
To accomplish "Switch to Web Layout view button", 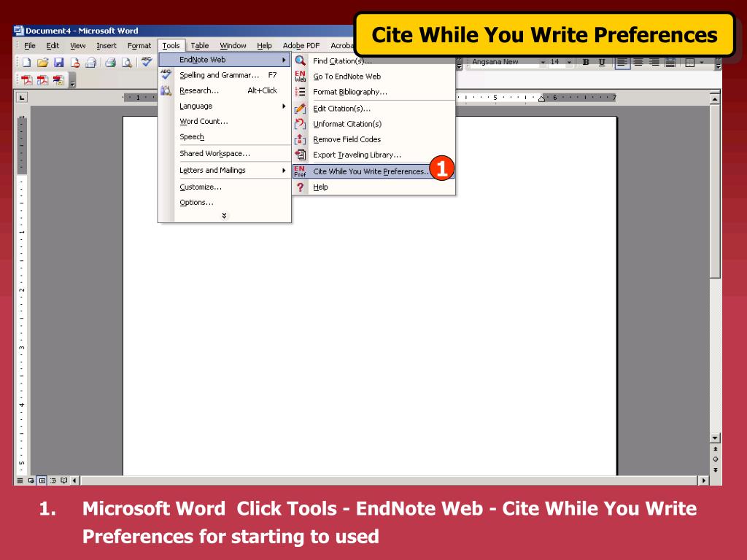I will [31, 481].
